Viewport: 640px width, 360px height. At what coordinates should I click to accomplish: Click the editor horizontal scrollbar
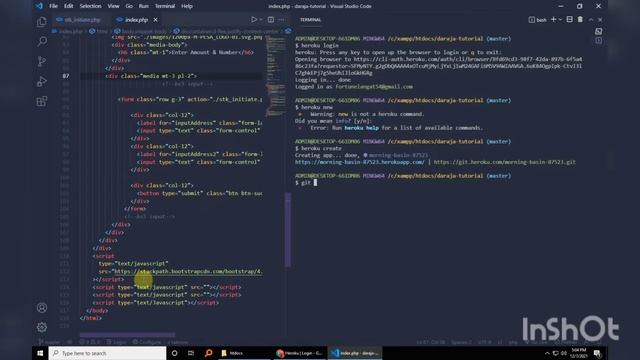click(127, 335)
